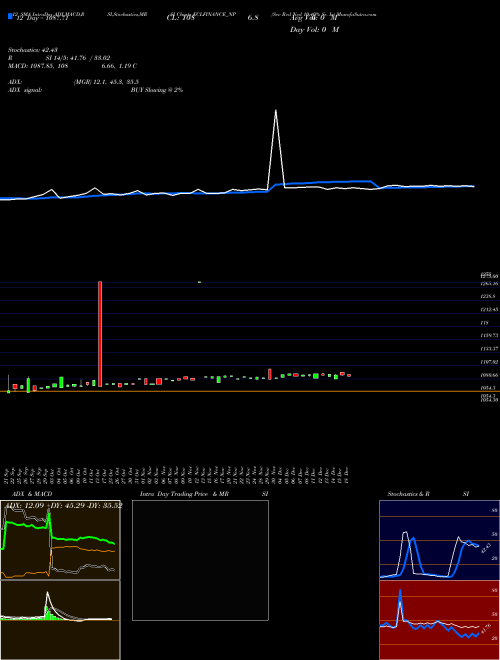The height and width of the screenshot is (660, 500).
Task: Click the MACD: 1087.85 value line
Action: (72, 66)
